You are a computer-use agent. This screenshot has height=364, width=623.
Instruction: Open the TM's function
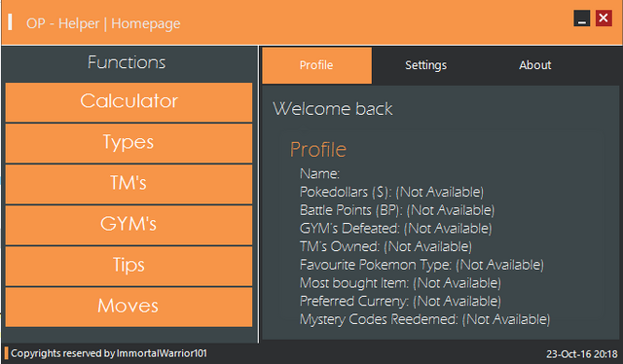[128, 184]
